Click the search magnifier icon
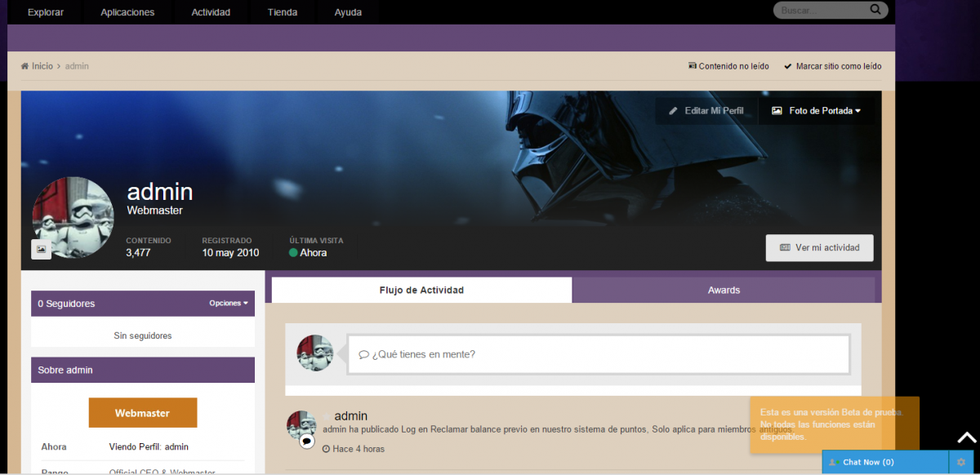This screenshot has height=475, width=980. pos(875,10)
